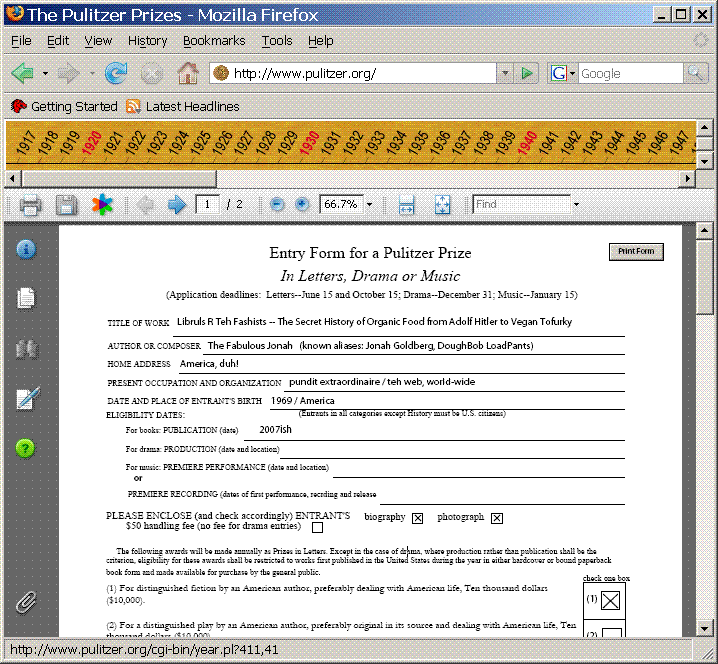Click the Latest Headlines RSS feed icon
Viewport: 718px width, 664px height.
pos(133,106)
